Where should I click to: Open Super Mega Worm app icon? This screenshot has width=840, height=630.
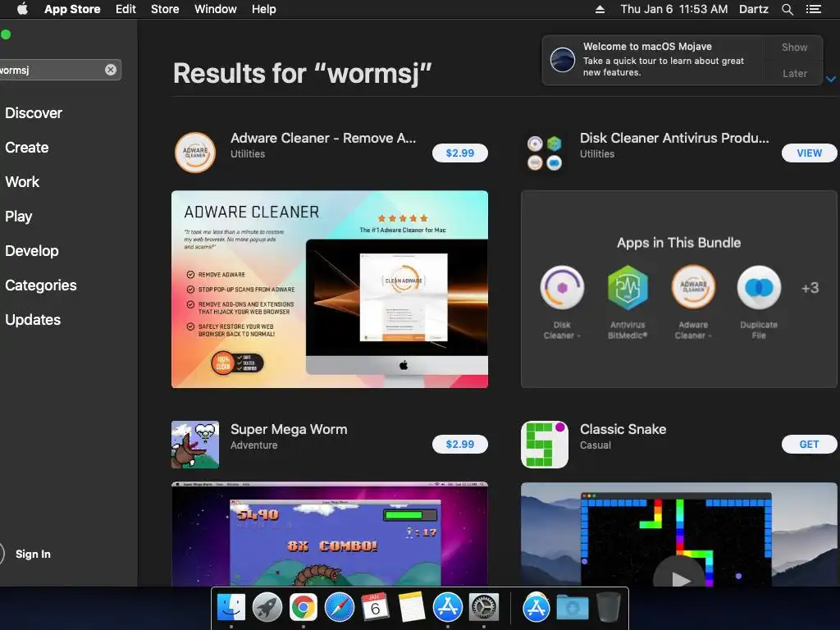(195, 444)
